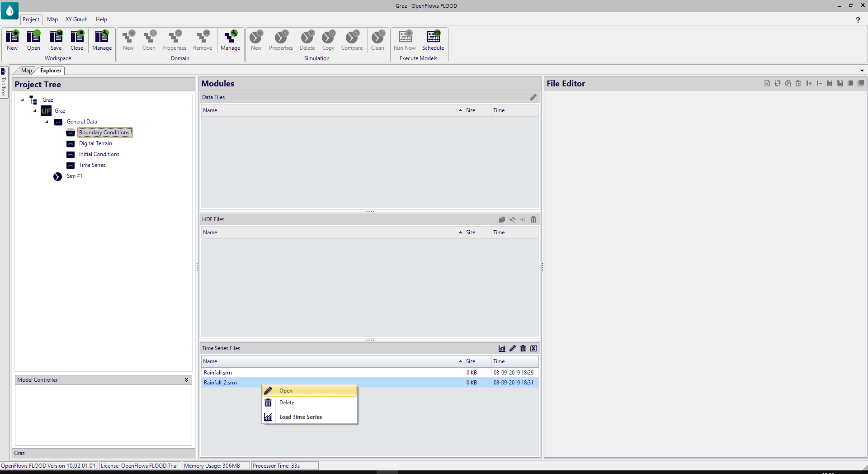Click the Time Series Files Excel export icon
Viewport: 868px width, 474px height.
point(533,348)
